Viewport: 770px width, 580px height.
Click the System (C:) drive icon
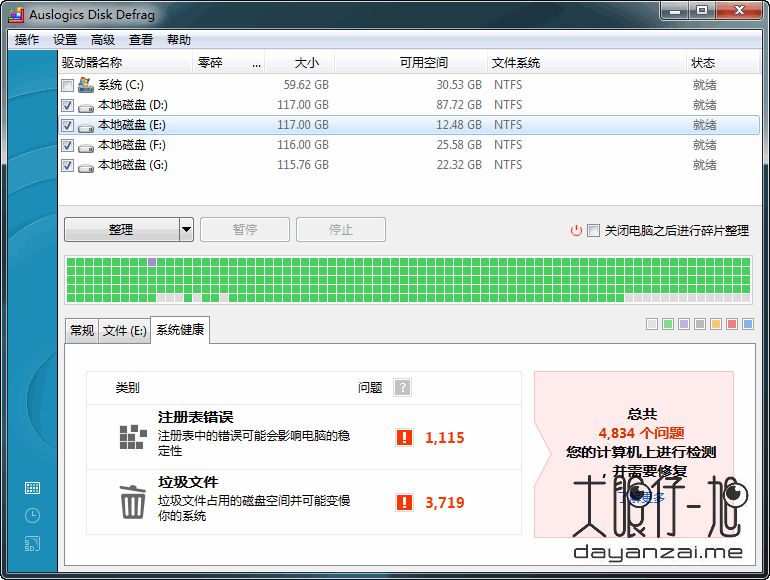point(86,84)
